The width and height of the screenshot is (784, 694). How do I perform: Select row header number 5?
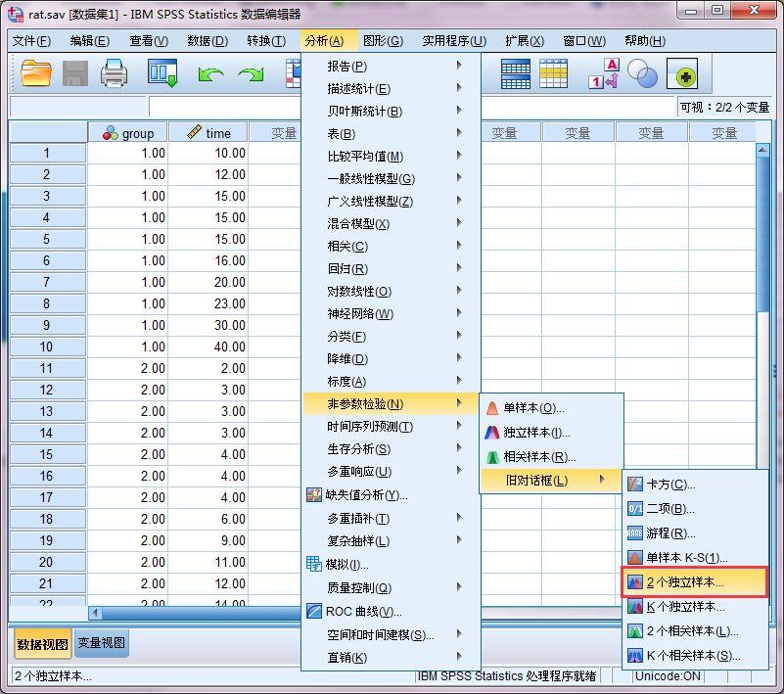47,239
